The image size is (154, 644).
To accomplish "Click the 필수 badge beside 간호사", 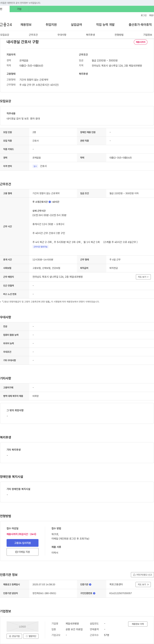I will pyautogui.click(x=35, y=166).
